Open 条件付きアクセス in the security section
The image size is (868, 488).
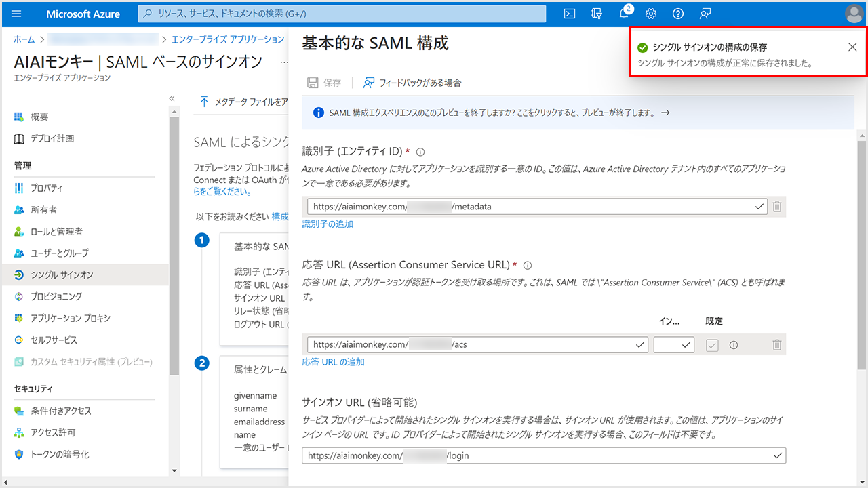[60, 411]
